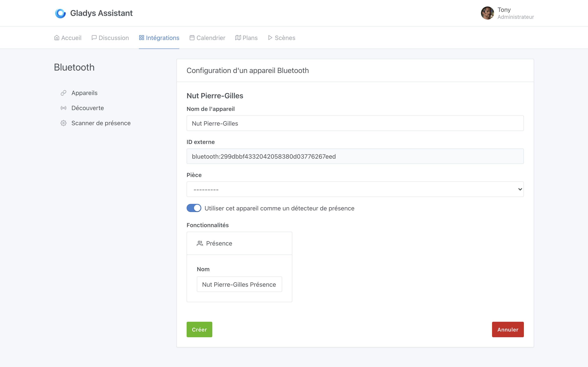Image resolution: width=588 pixels, height=367 pixels.
Task: Open the Scanner de présence page
Action: [101, 123]
